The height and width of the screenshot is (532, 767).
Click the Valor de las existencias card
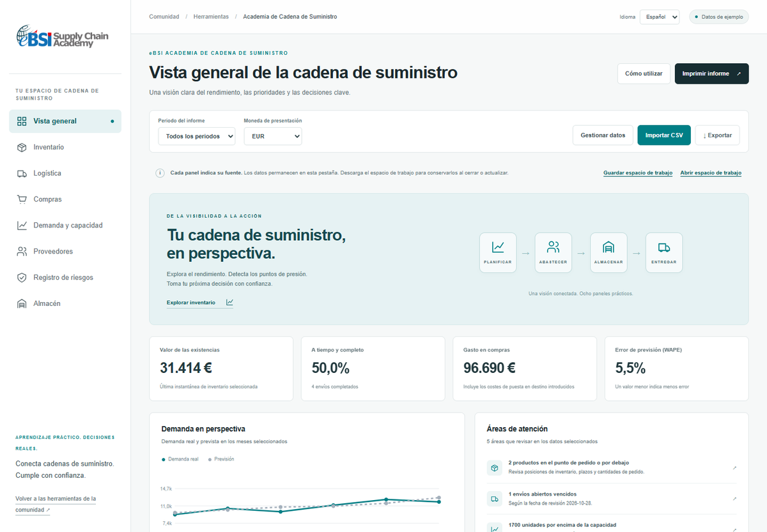click(221, 369)
